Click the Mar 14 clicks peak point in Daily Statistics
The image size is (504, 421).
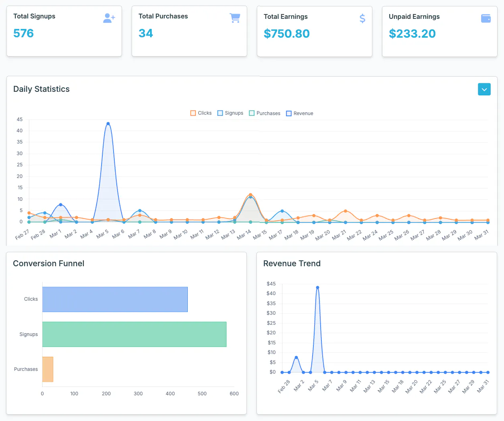250,195
